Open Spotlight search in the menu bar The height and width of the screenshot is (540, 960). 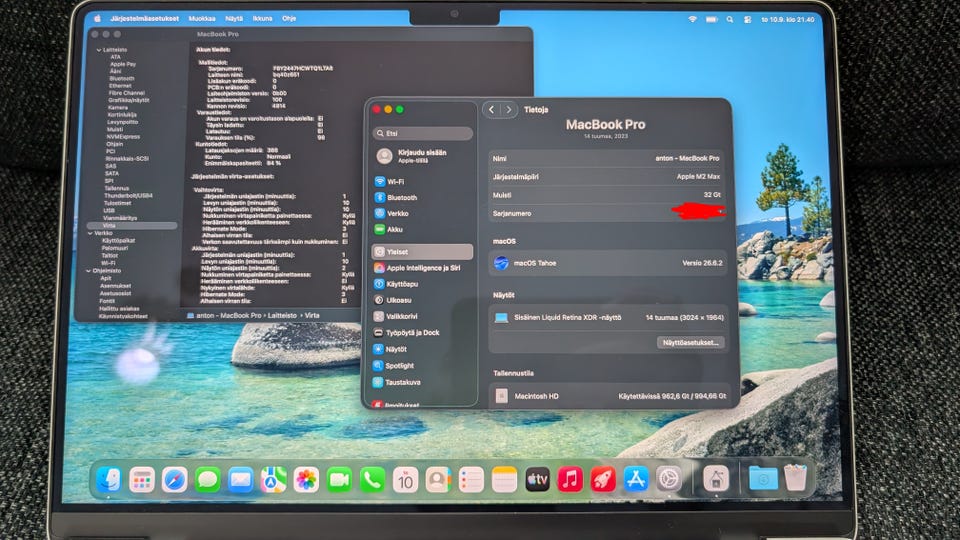point(730,20)
